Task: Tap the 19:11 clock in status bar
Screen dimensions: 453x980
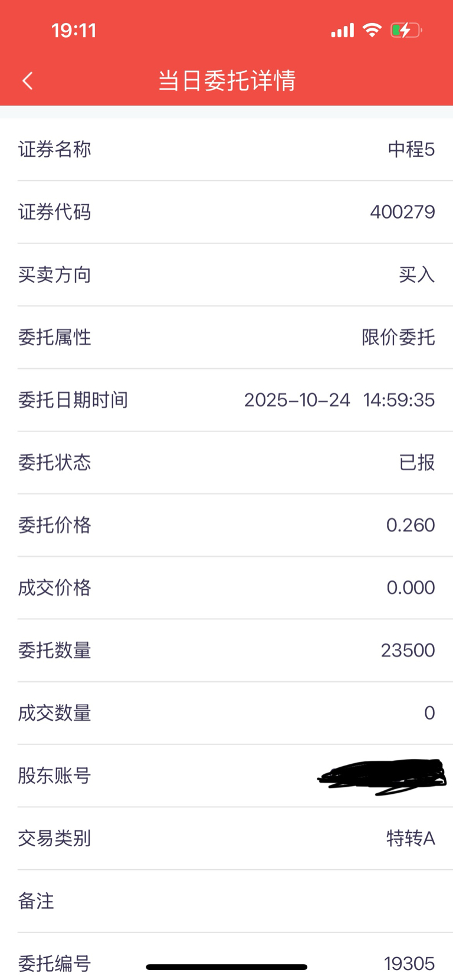Action: pyautogui.click(x=74, y=31)
